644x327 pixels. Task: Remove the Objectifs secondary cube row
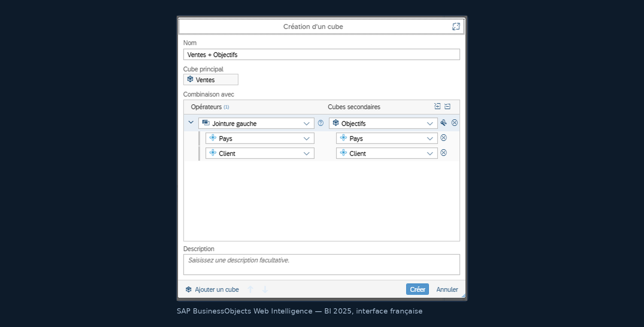click(455, 123)
